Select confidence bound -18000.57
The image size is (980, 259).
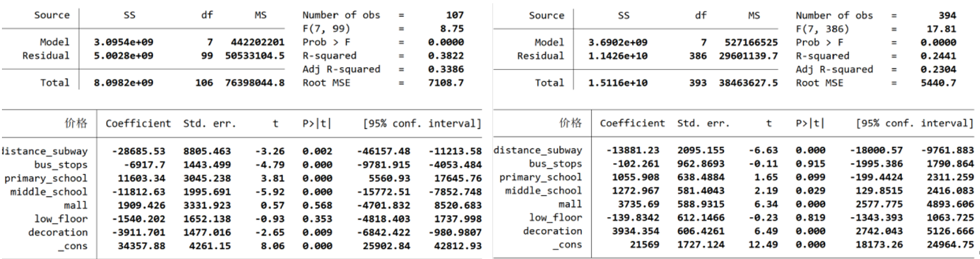[x=876, y=150]
